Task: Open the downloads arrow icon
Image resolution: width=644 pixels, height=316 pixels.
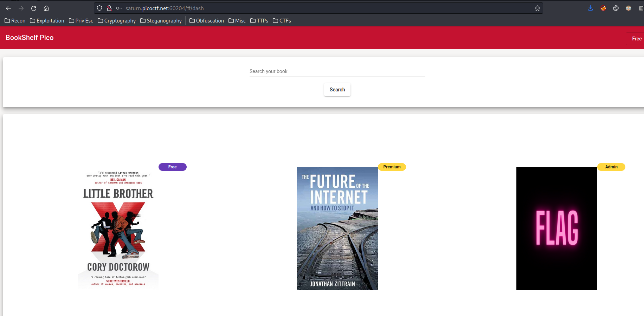Action: click(591, 8)
